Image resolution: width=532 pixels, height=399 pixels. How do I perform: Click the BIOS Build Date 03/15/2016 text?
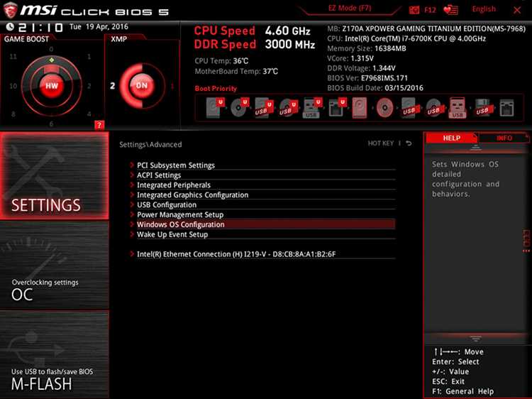[375, 88]
